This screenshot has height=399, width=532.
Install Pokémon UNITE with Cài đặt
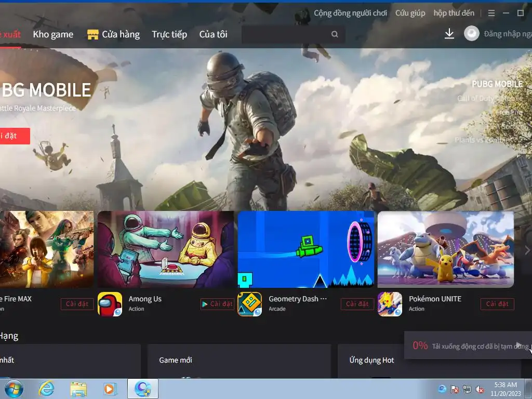click(x=497, y=304)
